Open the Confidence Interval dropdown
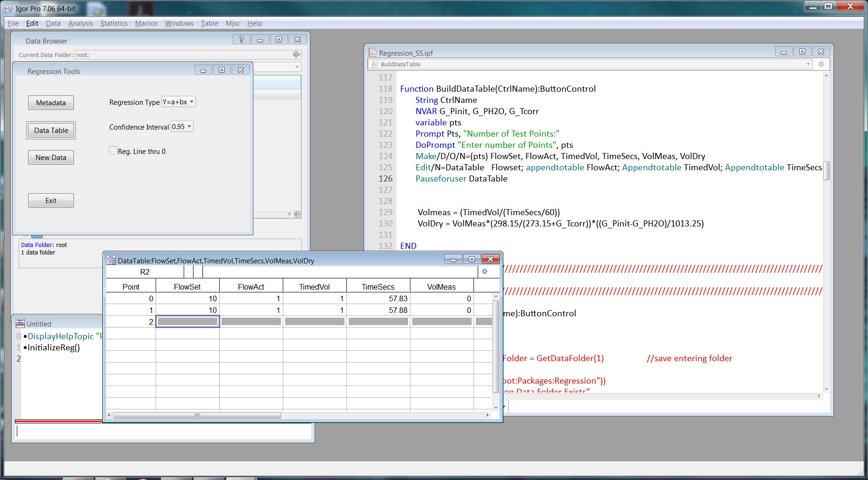 (182, 127)
